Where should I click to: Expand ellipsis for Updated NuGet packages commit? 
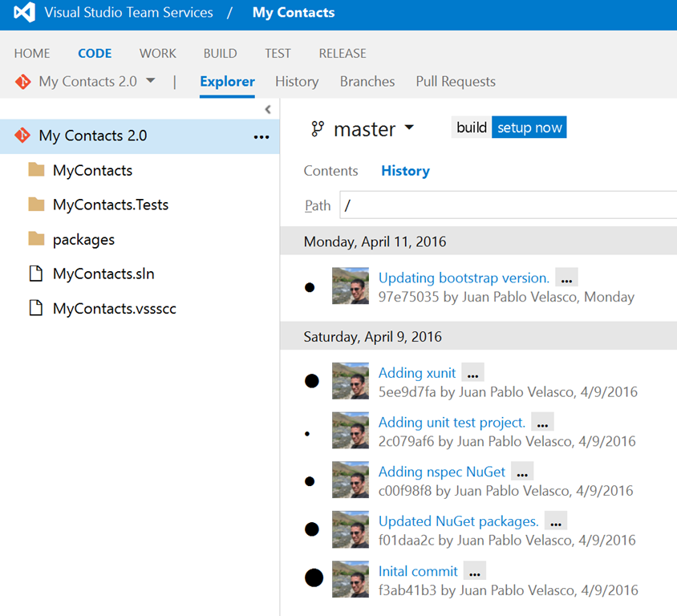pyautogui.click(x=556, y=522)
